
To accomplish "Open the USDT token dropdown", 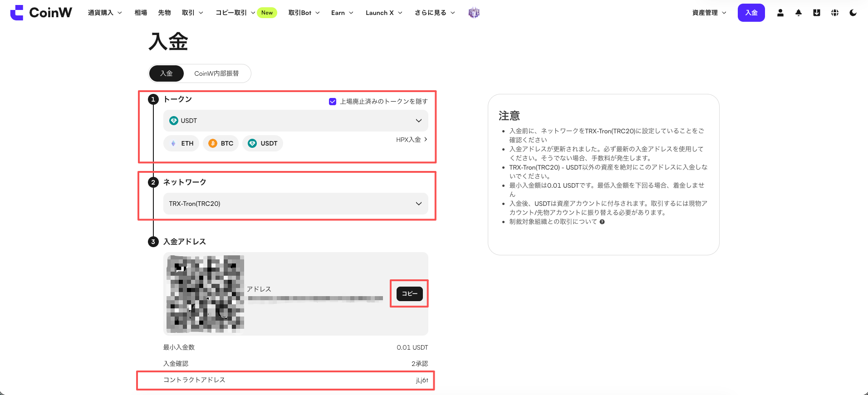I will (x=296, y=121).
